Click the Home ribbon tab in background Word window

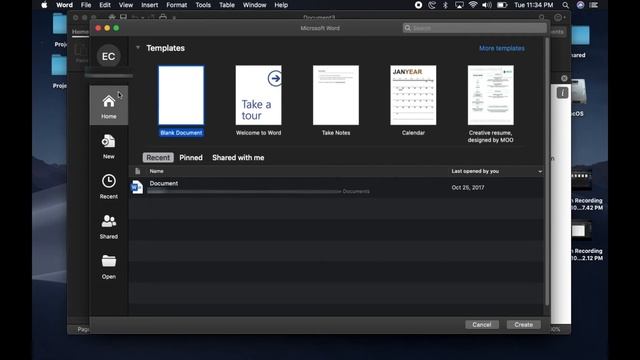click(x=80, y=31)
